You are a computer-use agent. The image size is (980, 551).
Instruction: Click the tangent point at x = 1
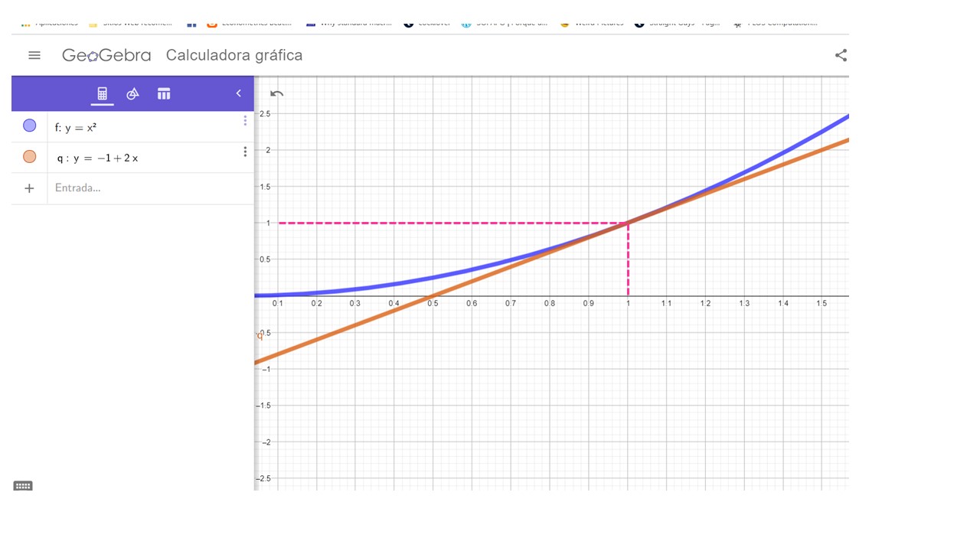pos(628,223)
